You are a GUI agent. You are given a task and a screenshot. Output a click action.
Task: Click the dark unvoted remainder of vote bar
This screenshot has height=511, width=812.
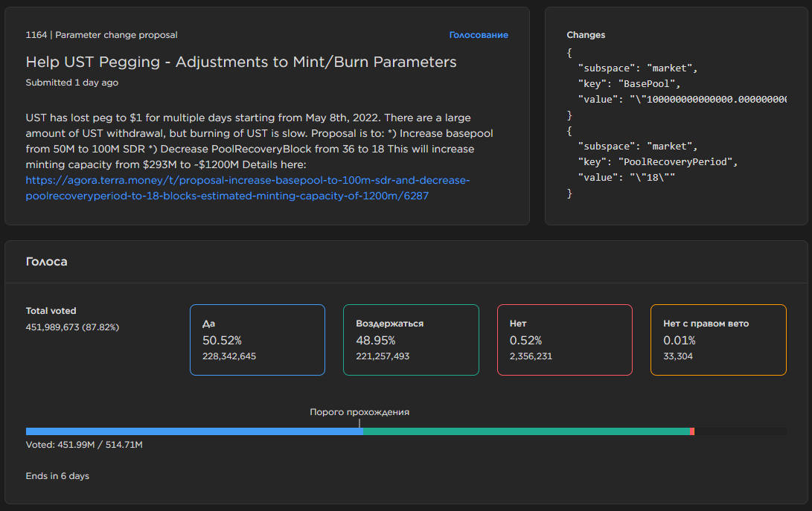tap(740, 431)
